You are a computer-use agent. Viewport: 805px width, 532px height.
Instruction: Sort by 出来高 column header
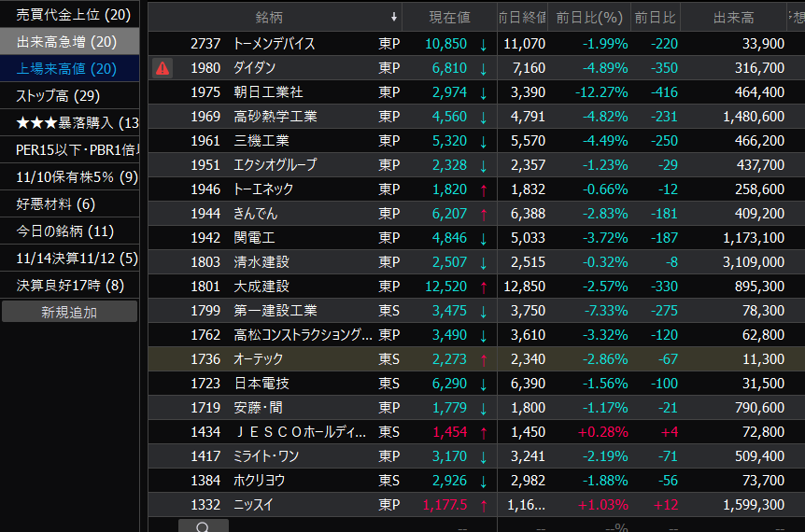point(733,18)
